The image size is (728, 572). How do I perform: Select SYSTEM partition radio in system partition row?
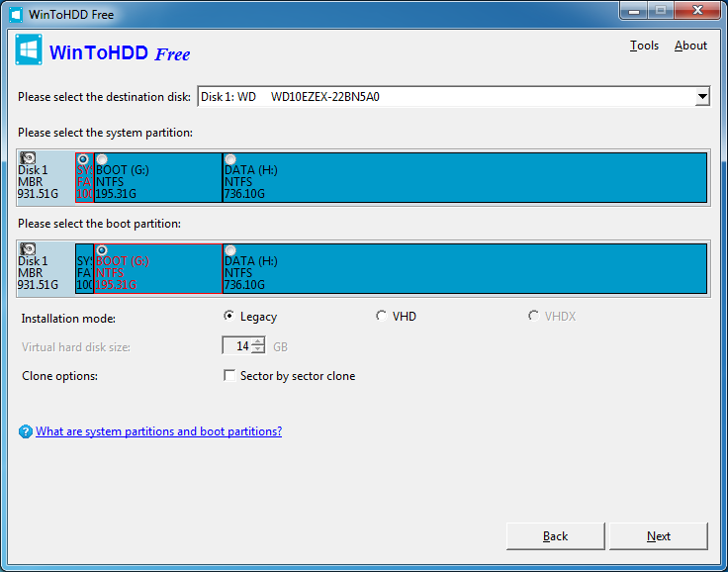tap(83, 159)
